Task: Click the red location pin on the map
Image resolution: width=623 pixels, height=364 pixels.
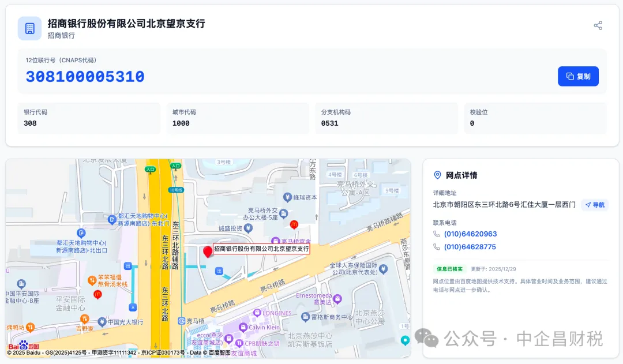Action: tap(208, 252)
